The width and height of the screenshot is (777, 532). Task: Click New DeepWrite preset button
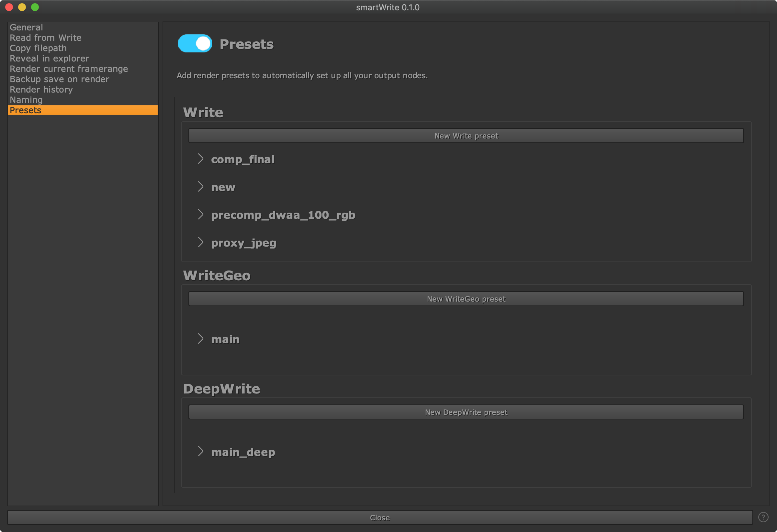(466, 412)
